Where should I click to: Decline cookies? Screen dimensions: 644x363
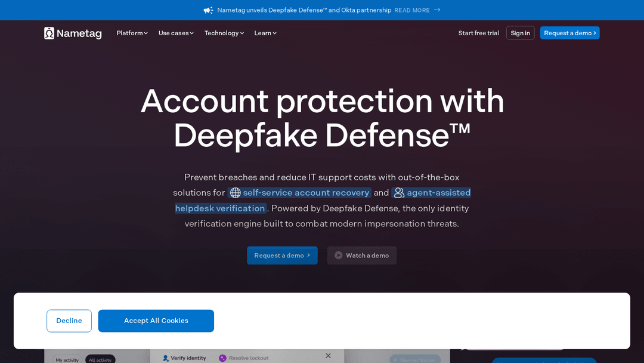[69, 321]
